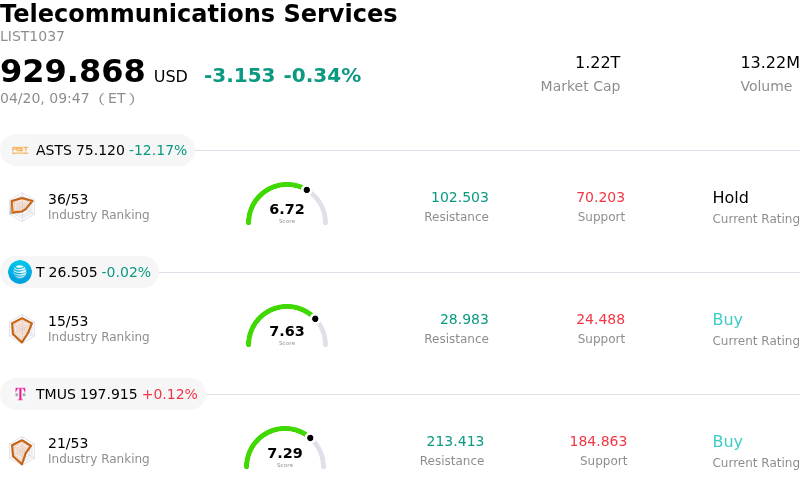Select the ASTS 75.120 ticker chip

point(97,150)
